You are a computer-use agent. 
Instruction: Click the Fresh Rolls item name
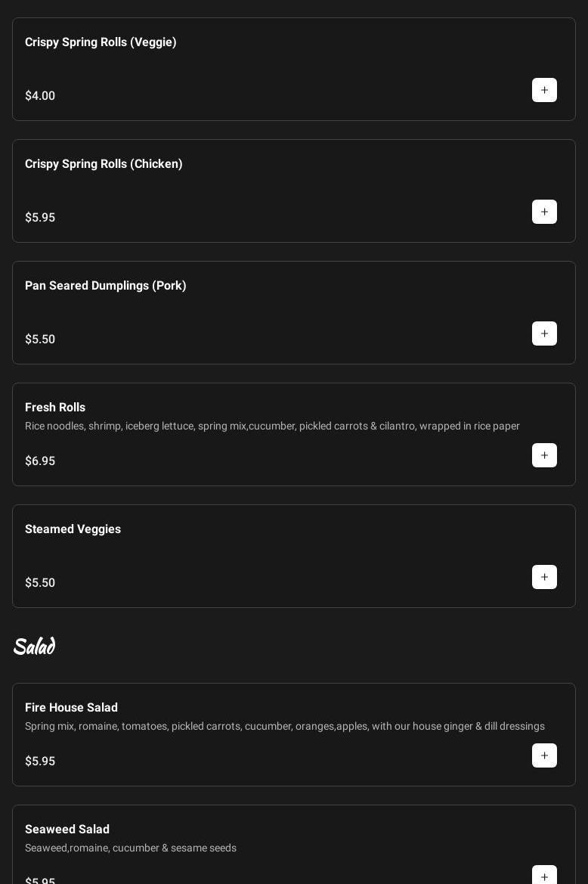point(55,408)
